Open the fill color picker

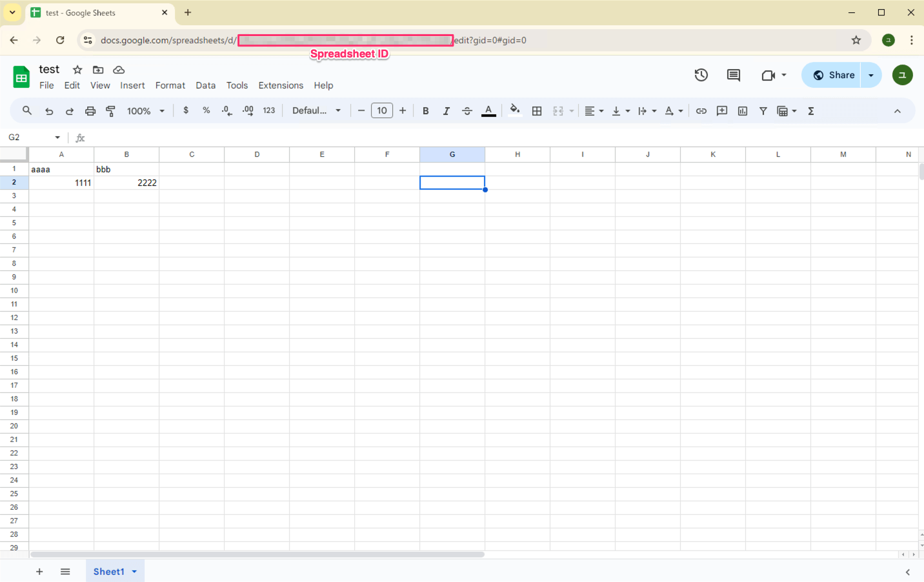(515, 110)
